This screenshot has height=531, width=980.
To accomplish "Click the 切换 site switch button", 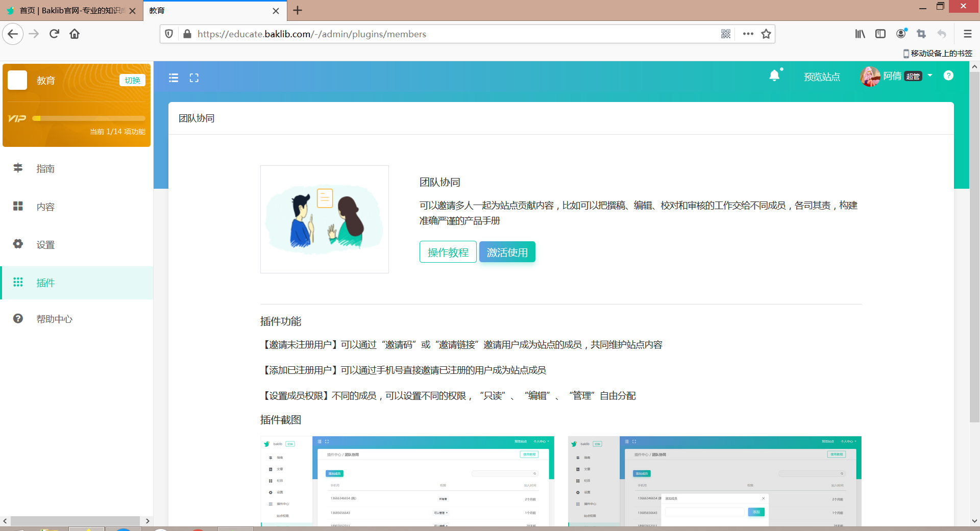I will [x=132, y=80].
